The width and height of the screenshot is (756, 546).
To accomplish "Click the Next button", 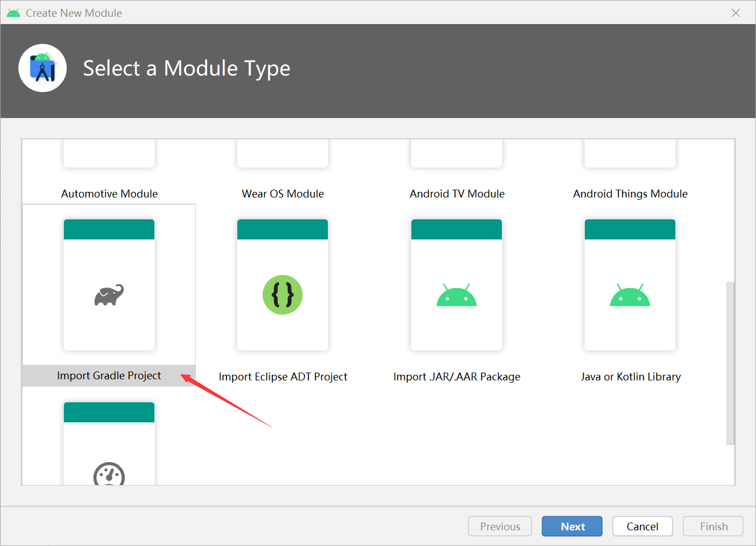I will [572, 526].
